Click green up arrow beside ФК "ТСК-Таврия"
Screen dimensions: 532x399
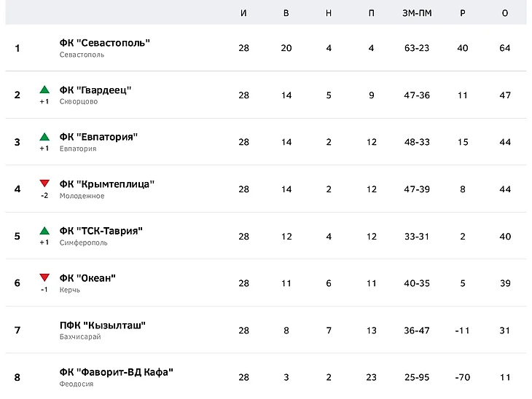44,231
